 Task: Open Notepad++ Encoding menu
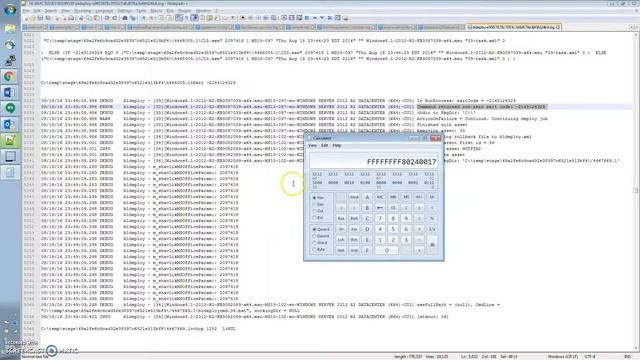pyautogui.click(x=82, y=11)
